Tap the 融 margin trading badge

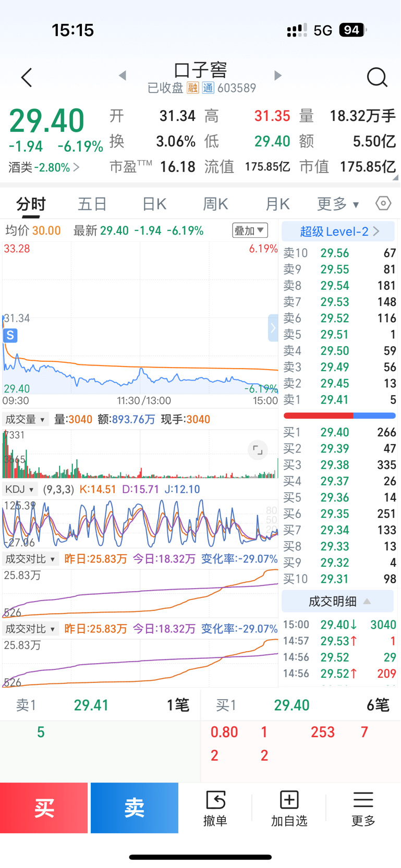(x=193, y=88)
